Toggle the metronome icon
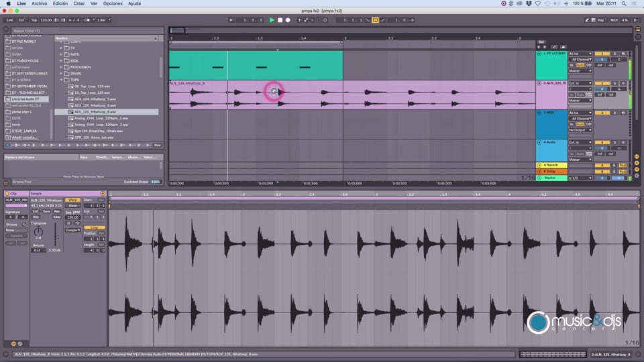The width and height of the screenshot is (644, 362). pos(87,19)
